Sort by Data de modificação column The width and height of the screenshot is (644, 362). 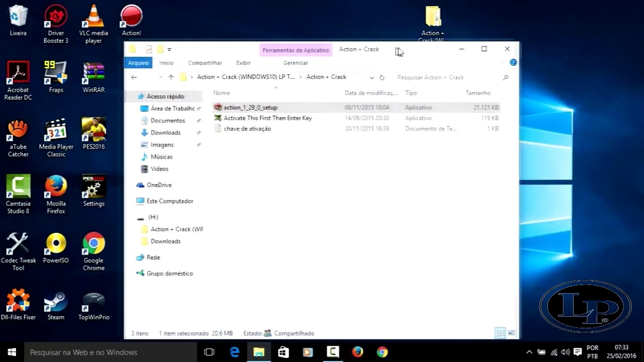(x=371, y=93)
